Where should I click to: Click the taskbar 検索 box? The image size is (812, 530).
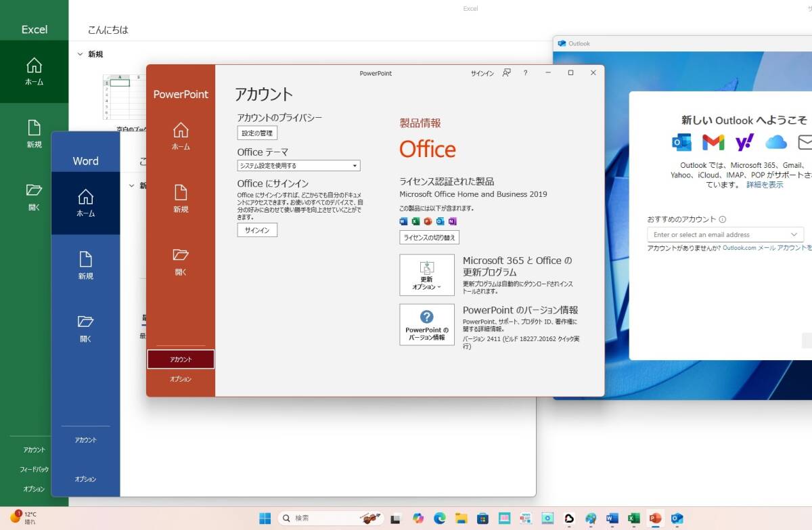[330, 518]
